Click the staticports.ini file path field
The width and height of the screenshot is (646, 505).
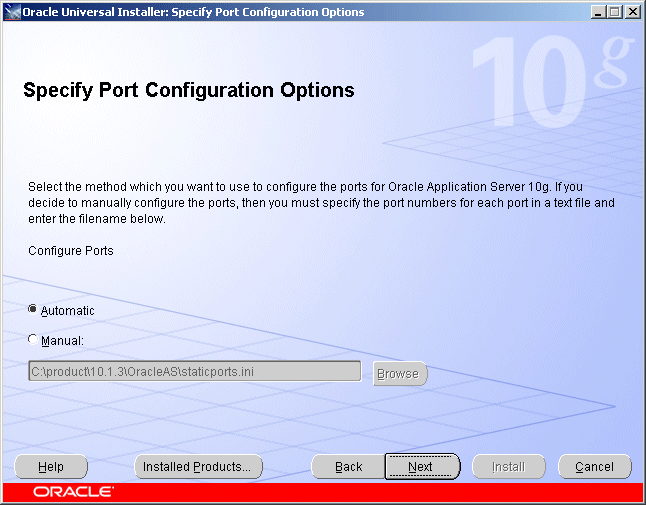(x=194, y=372)
